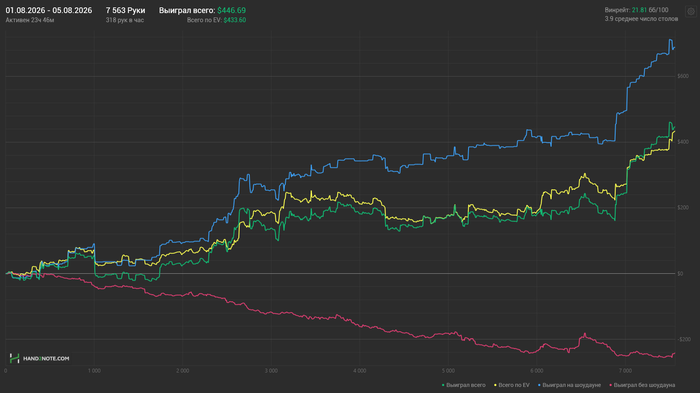Open the HAND2NOTE.COM link text
The image size is (700, 393).
click(x=46, y=359)
